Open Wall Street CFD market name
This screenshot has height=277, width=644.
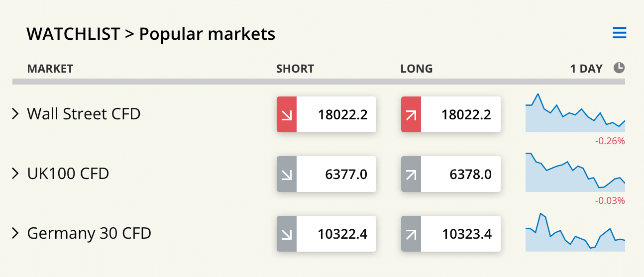(84, 114)
